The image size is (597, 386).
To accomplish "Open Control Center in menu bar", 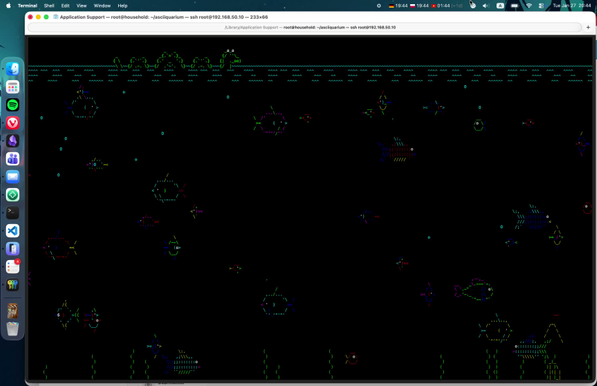I will (541, 6).
